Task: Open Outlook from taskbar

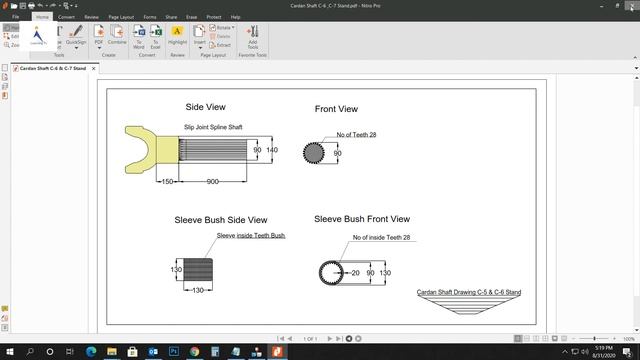Action: (153, 351)
